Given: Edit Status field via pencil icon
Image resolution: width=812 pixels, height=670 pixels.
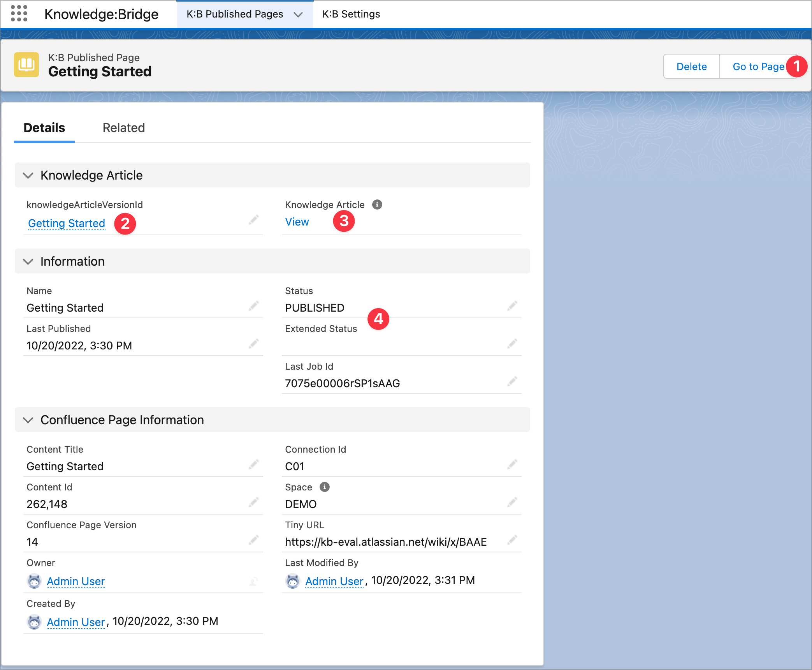Looking at the screenshot, I should point(512,306).
